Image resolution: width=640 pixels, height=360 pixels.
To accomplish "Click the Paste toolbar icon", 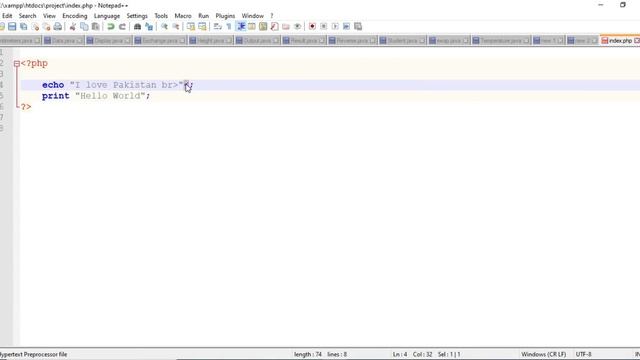I will [x=96, y=27].
